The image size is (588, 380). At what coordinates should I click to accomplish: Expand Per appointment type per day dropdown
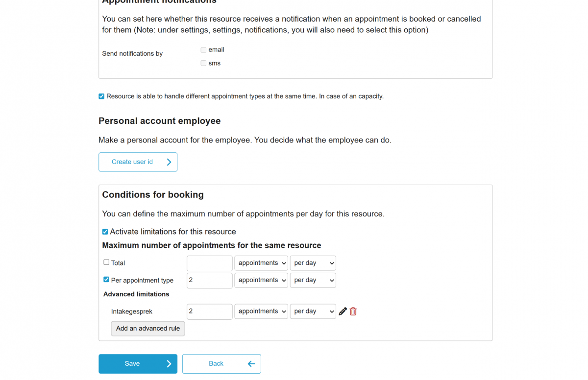[x=313, y=280]
